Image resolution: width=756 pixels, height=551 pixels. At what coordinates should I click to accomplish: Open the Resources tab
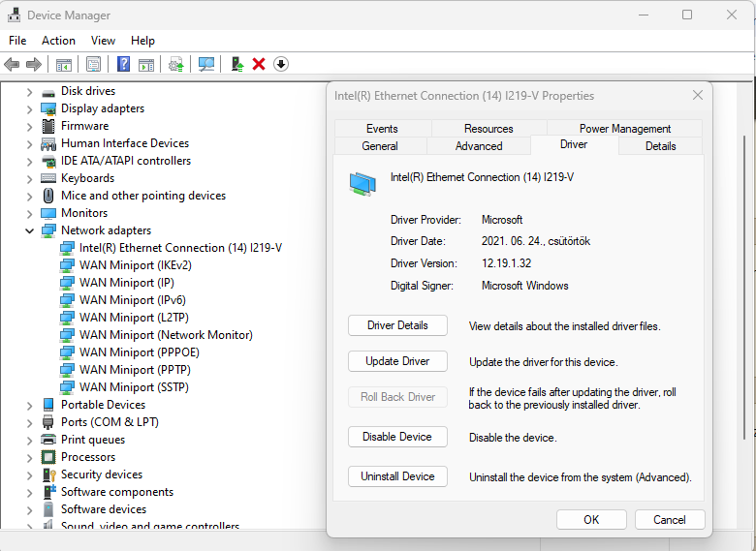click(488, 129)
